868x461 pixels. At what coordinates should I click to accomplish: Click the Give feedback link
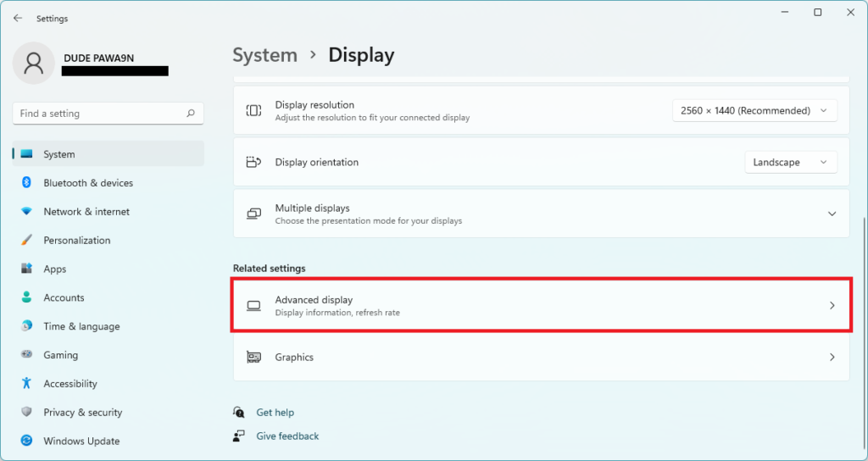pos(287,436)
